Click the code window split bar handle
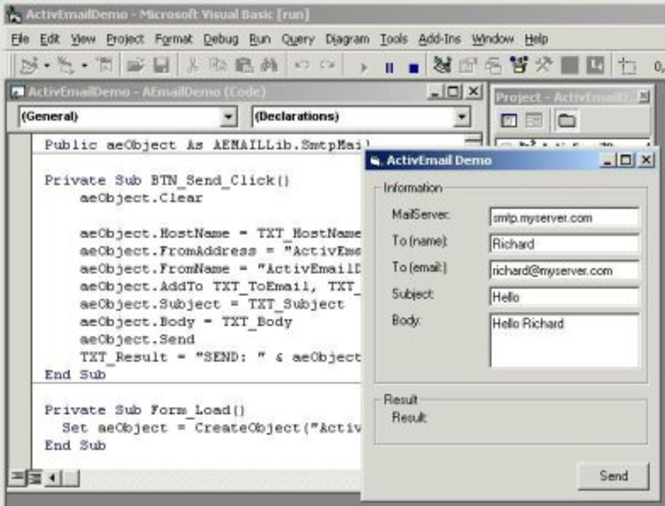This screenshot has width=665, height=506. point(473,137)
